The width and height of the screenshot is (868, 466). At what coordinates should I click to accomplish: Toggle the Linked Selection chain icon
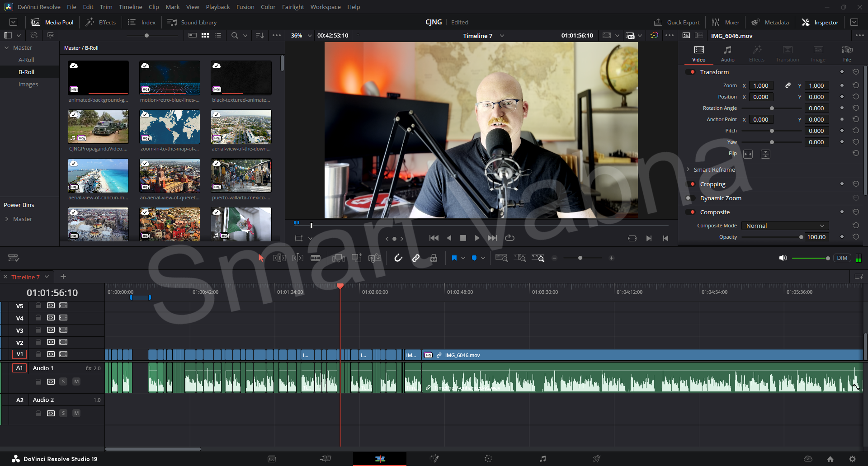[416, 258]
